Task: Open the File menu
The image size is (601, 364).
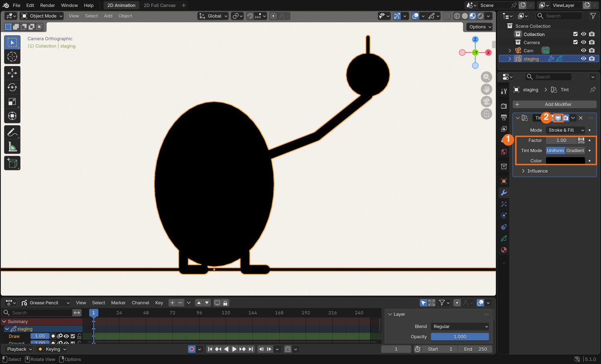Action: (x=16, y=5)
